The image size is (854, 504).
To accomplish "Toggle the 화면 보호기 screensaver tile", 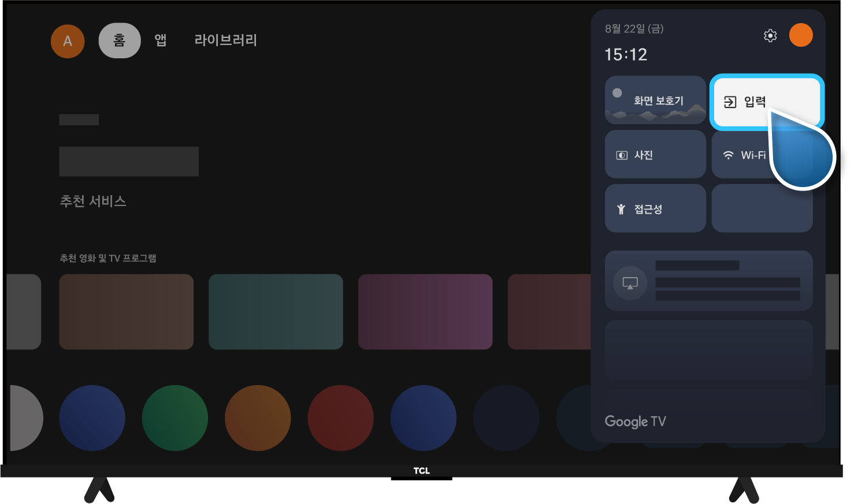I will 655,100.
